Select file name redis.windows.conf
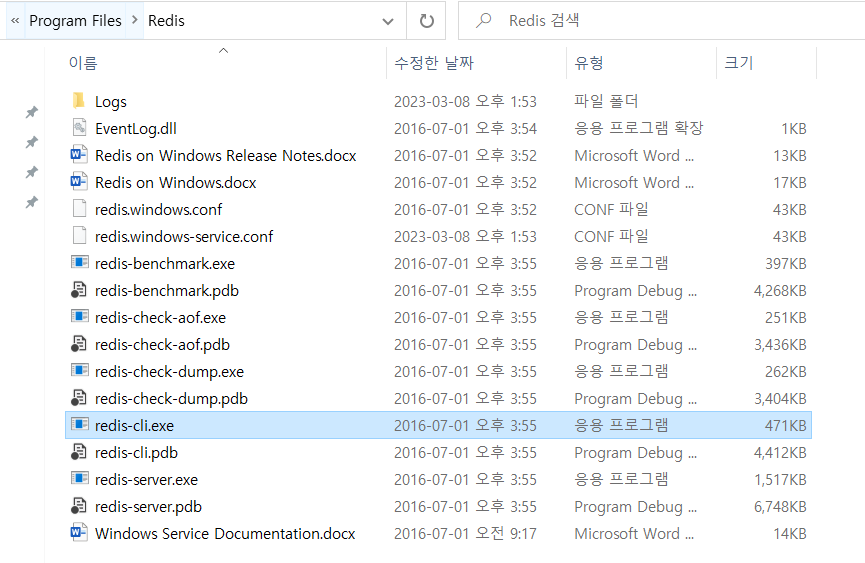 [158, 210]
